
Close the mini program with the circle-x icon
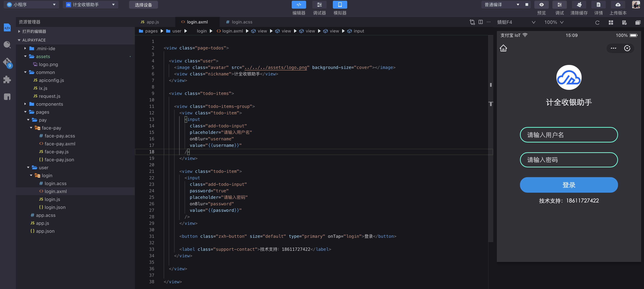(627, 48)
